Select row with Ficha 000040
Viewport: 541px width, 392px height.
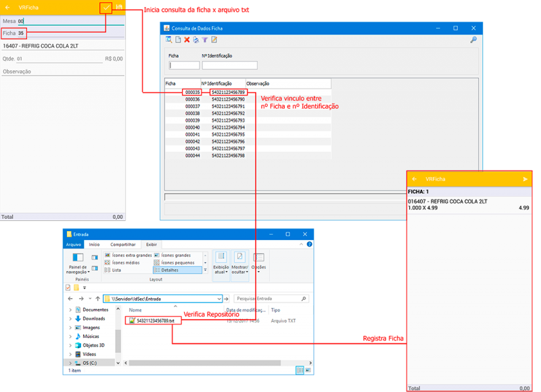[248, 128]
